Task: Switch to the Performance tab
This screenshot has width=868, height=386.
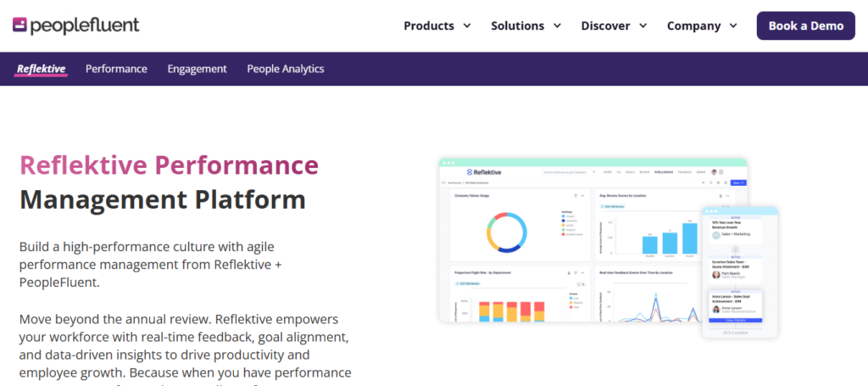Action: 116,70
